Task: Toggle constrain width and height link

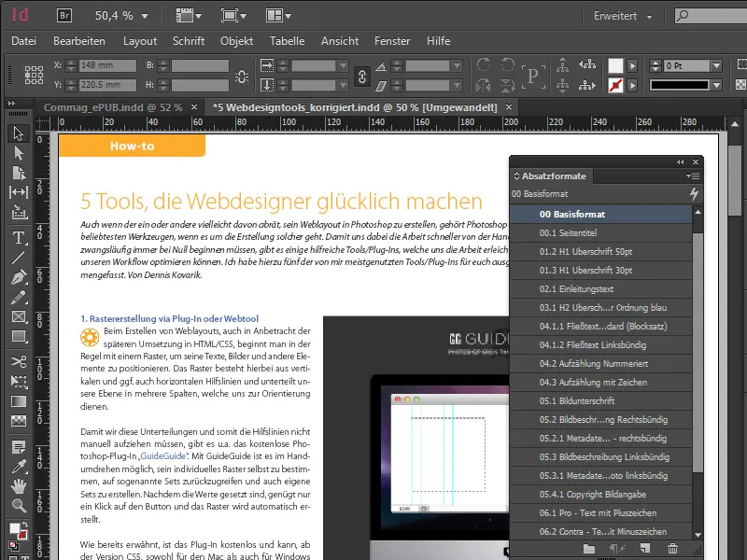Action: [242, 76]
